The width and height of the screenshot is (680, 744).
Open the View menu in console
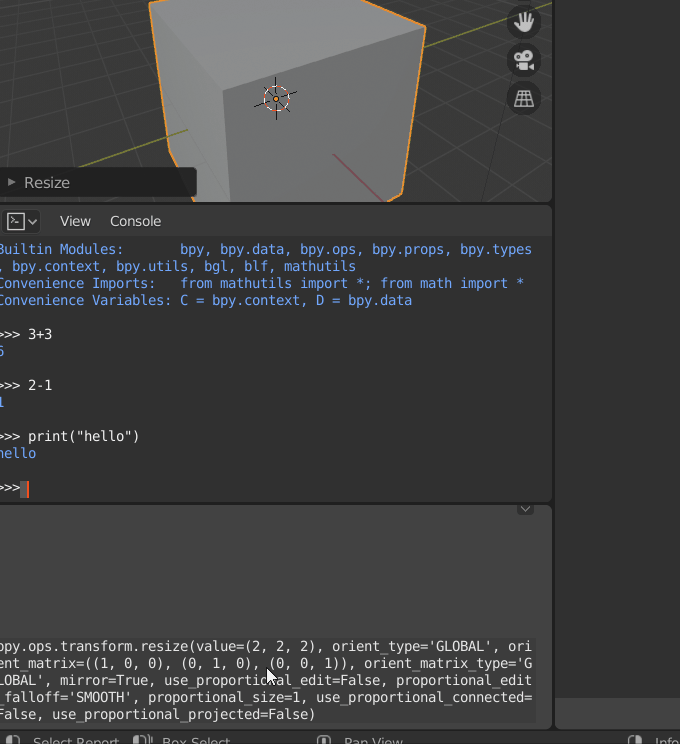tap(75, 222)
